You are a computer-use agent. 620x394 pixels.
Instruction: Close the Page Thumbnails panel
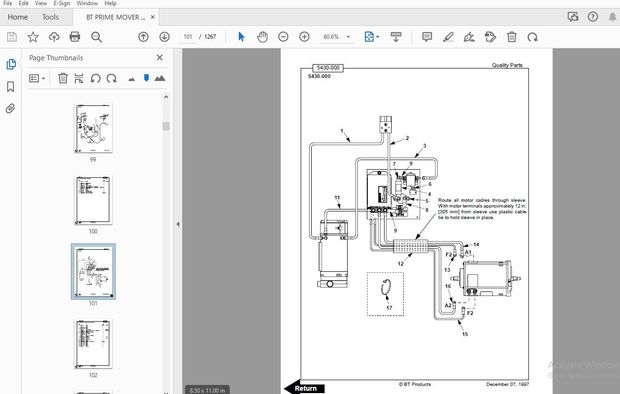tap(159, 58)
